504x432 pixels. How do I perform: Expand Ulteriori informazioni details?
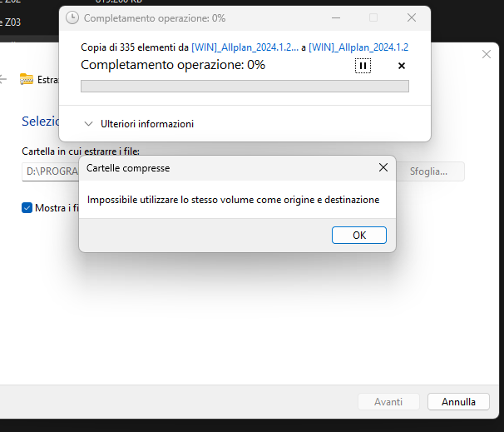coord(139,124)
